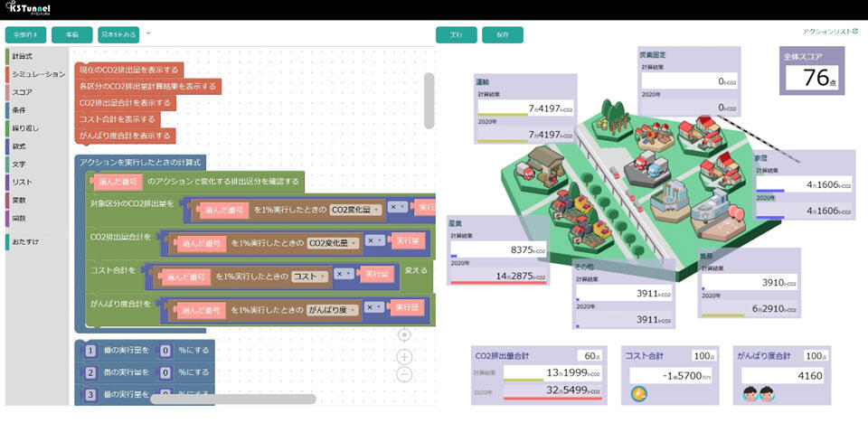
Task: Click the 家庭 calculation result 4万1606
Action: coord(804,185)
